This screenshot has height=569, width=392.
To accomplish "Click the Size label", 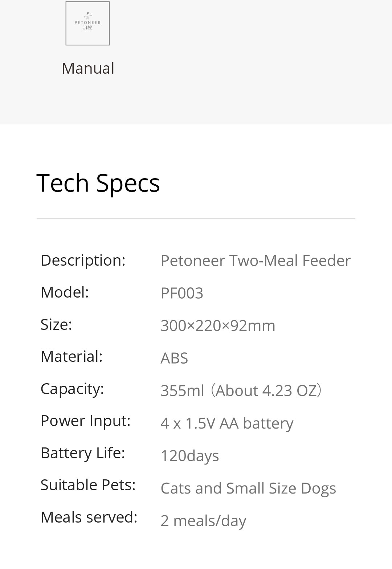I will click(56, 324).
